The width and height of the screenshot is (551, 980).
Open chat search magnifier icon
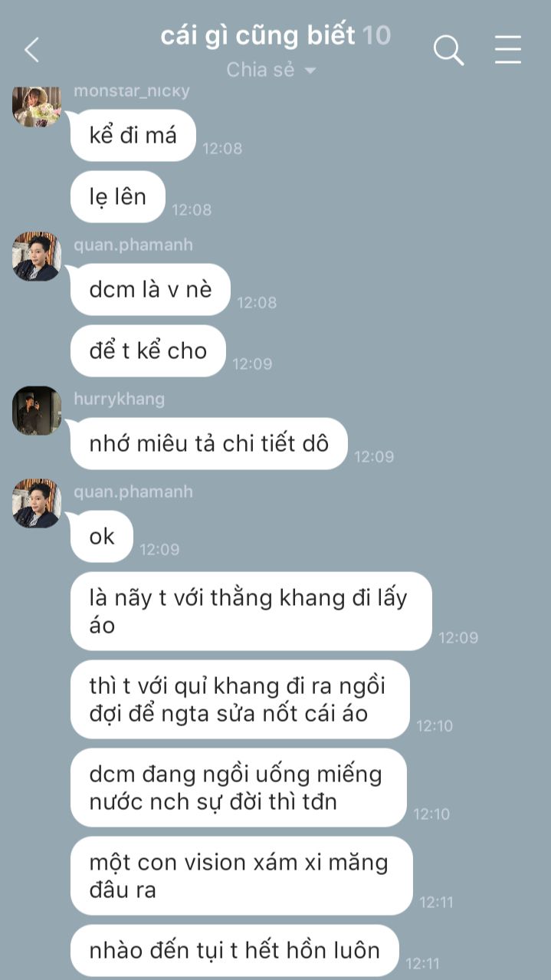tap(449, 51)
